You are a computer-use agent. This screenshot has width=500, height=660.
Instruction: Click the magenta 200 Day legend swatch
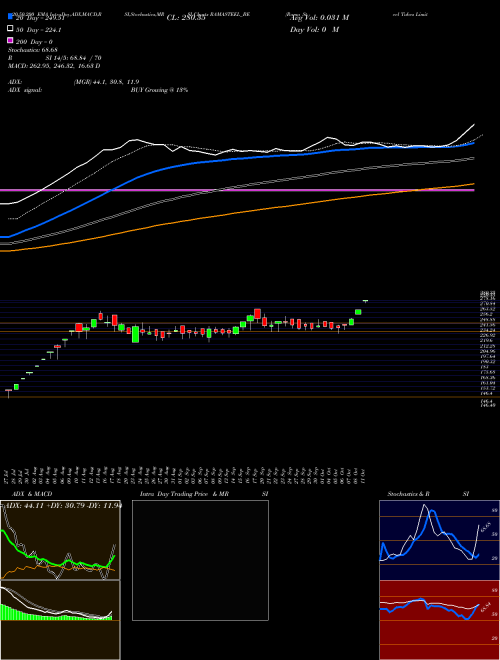click(10, 41)
